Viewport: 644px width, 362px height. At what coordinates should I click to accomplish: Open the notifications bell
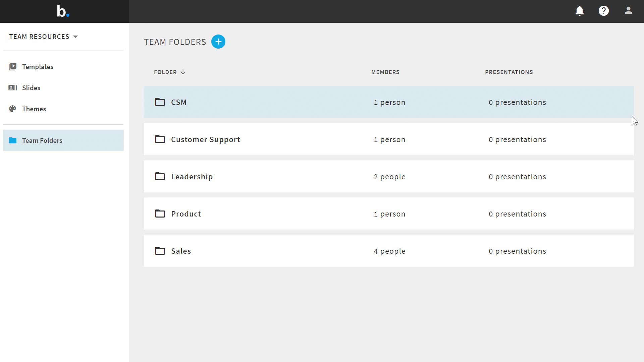(580, 11)
